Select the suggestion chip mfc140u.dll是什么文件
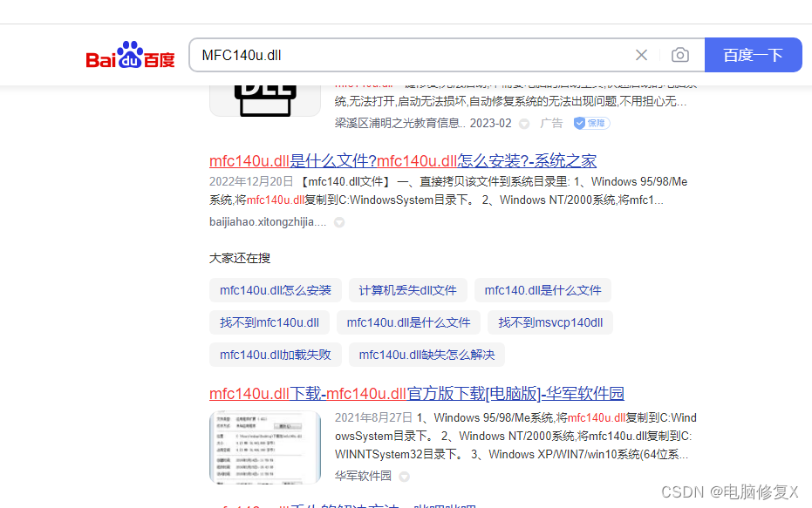 point(408,322)
